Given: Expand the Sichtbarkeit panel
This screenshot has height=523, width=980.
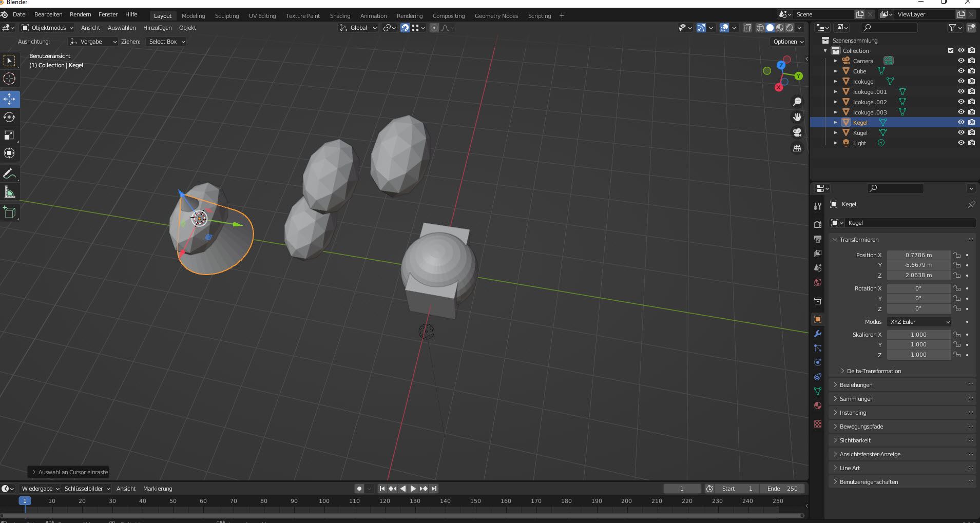Looking at the screenshot, I should tap(855, 440).
